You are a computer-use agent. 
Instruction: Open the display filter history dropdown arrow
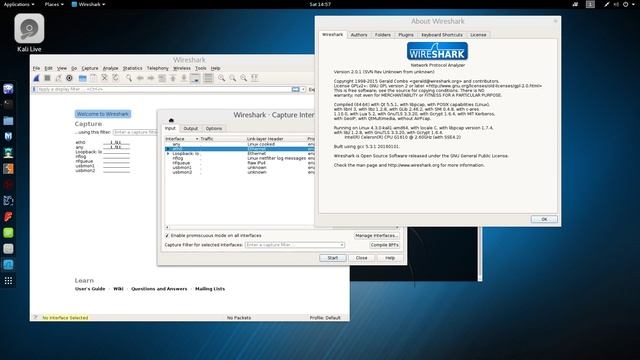(x=303, y=89)
